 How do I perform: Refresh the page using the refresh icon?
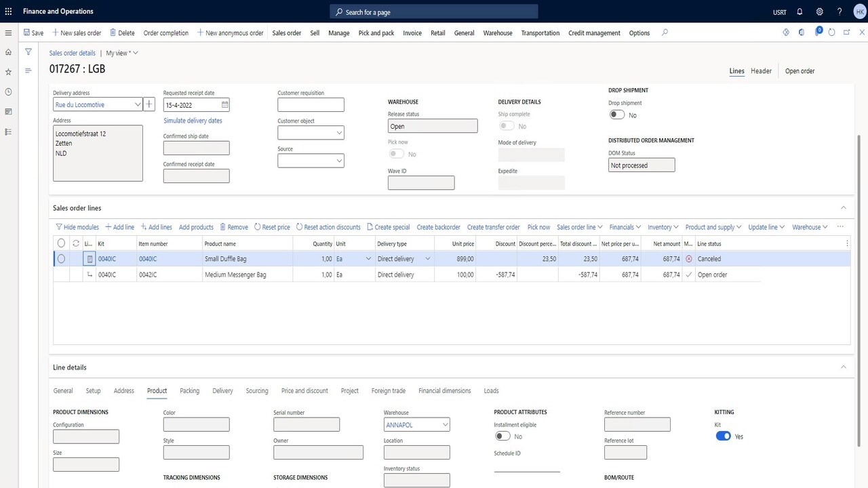click(831, 33)
